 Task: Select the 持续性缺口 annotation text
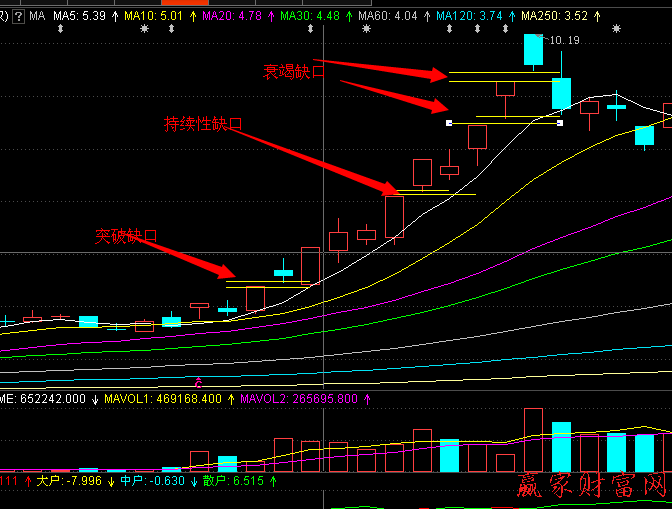click(203, 123)
